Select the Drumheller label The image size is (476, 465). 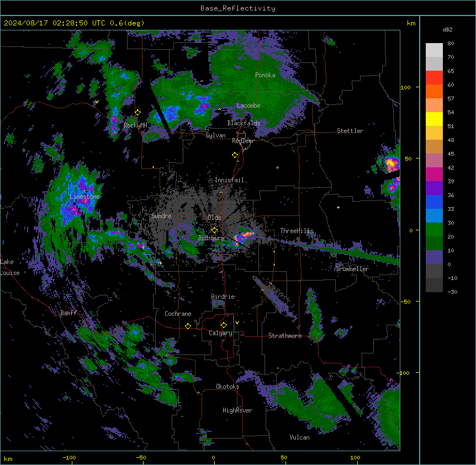click(x=352, y=269)
